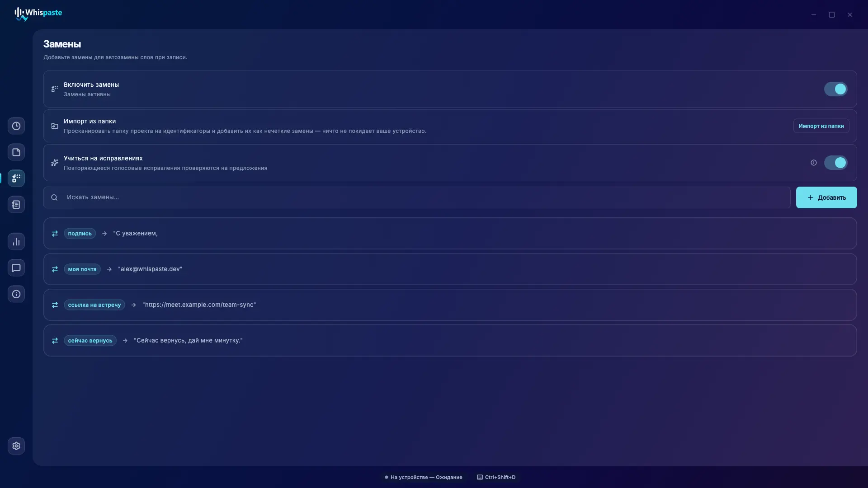The height and width of the screenshot is (488, 868).
Task: Toggle the Включить замены switch
Action: click(x=835, y=89)
